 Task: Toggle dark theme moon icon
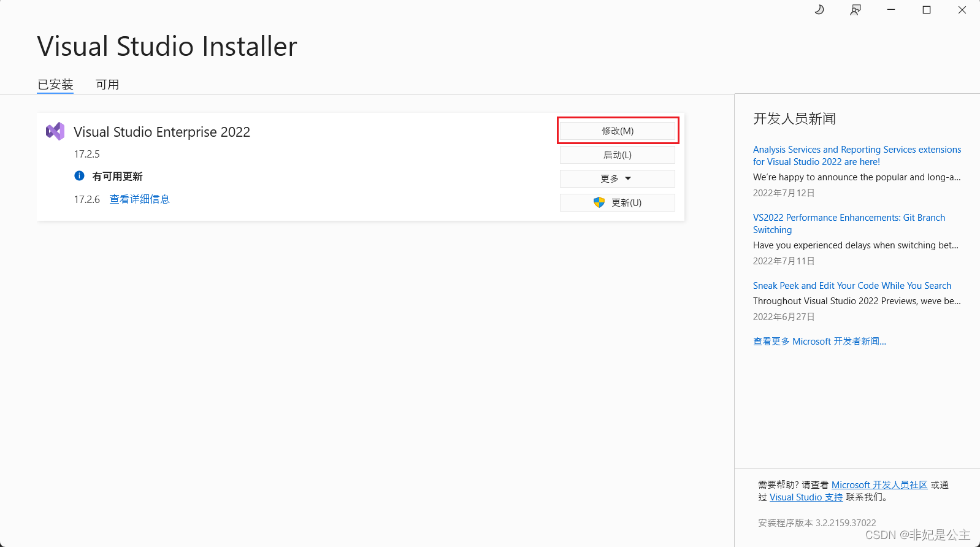coord(819,10)
